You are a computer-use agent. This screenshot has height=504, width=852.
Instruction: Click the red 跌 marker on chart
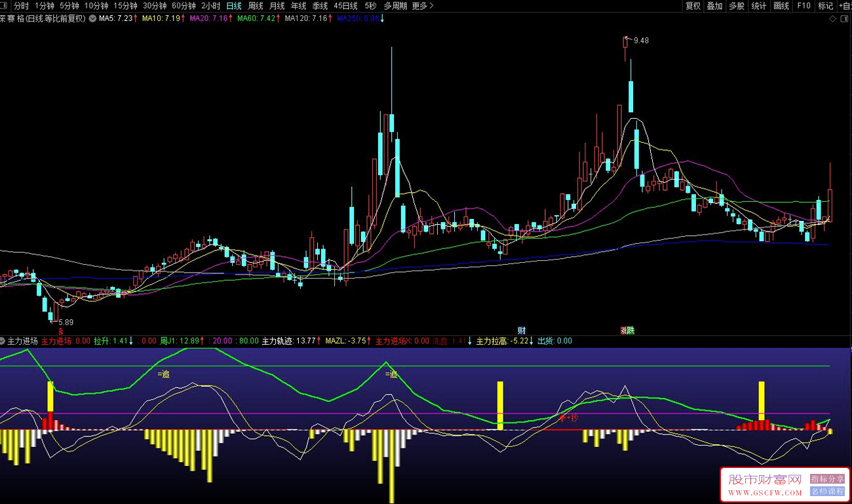628,330
